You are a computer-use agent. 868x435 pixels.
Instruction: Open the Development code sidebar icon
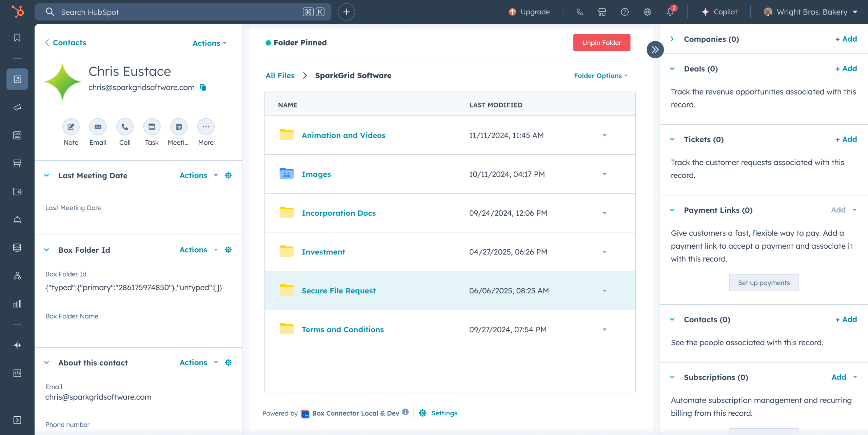[x=17, y=373]
